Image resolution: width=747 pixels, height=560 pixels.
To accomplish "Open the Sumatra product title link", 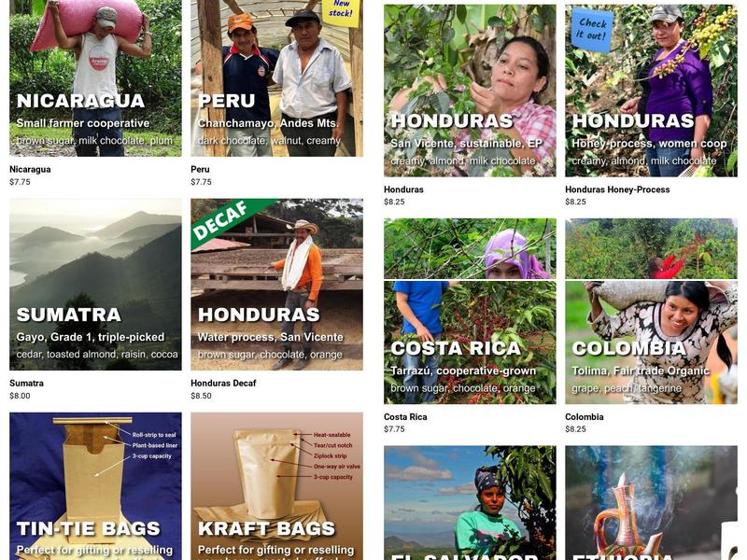I will pos(27,383).
